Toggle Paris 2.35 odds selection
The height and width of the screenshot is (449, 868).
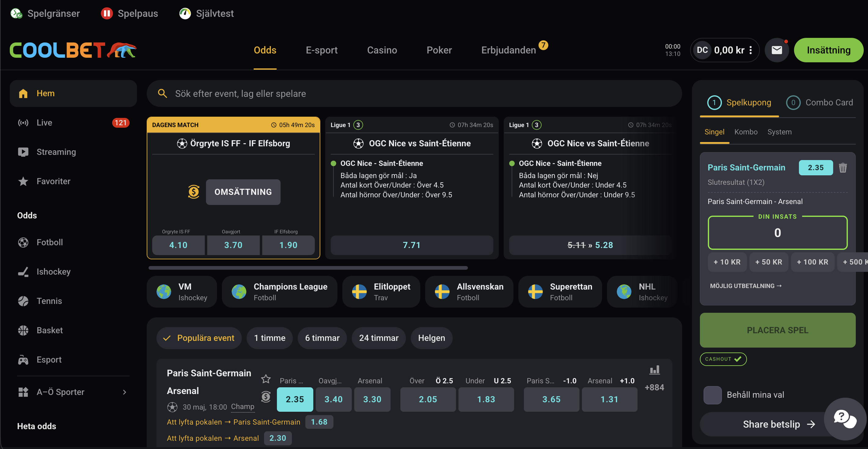click(295, 399)
